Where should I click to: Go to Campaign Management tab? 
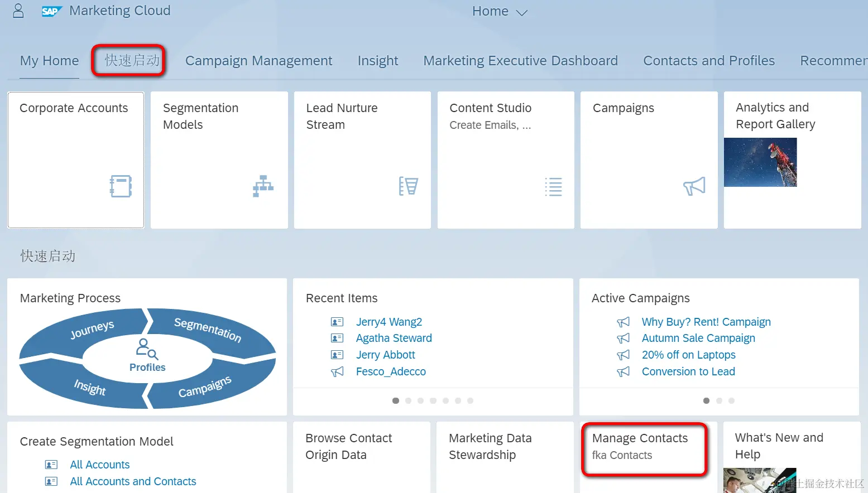point(258,61)
